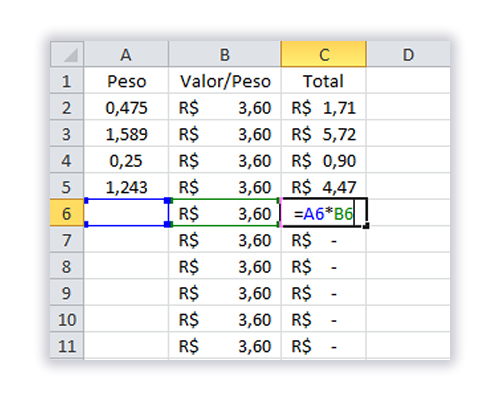This screenshot has height=400, width=500.
Task: Click the Valor/Peso header cell
Action: (x=225, y=81)
